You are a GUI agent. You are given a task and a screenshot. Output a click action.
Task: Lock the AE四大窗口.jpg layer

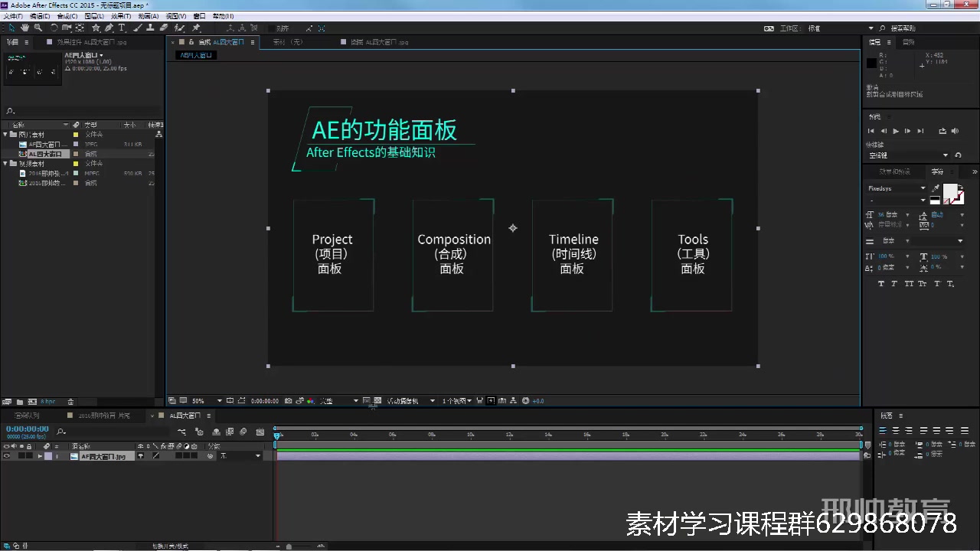[x=29, y=455]
